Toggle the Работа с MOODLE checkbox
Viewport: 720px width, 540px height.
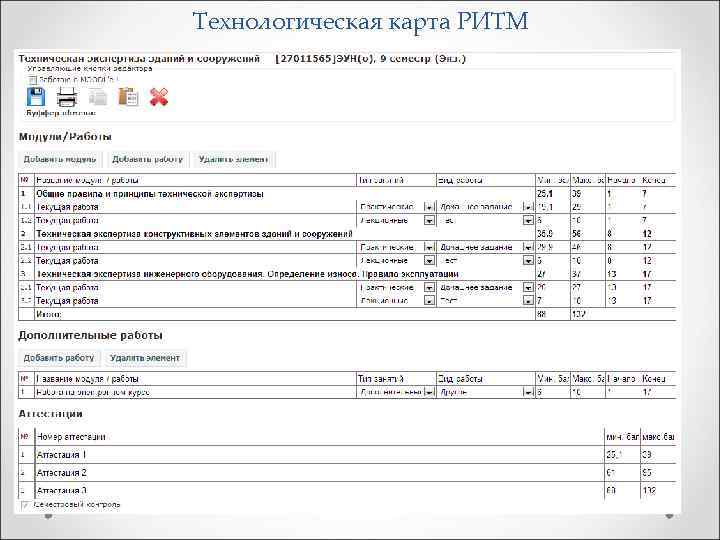click(33, 80)
